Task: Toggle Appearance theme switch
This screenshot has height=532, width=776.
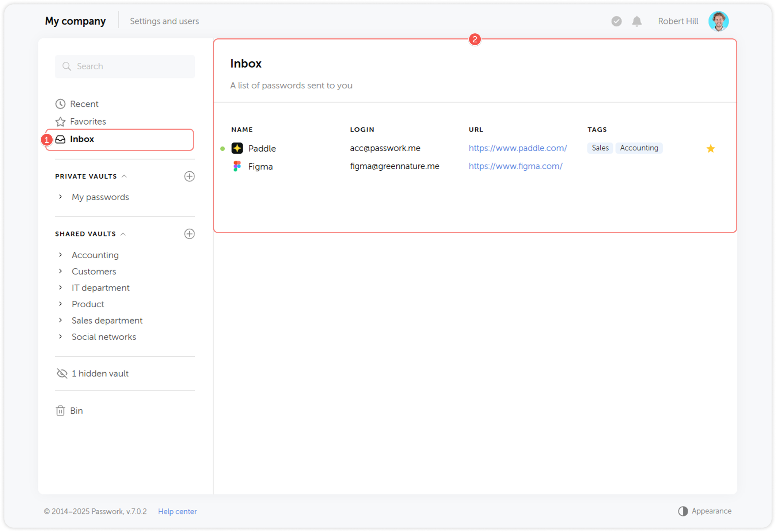Action: tap(683, 511)
